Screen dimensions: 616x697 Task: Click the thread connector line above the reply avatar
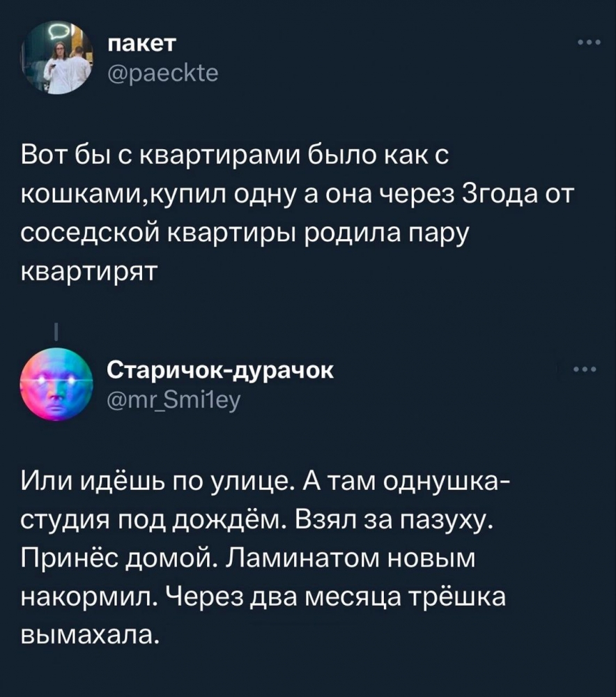click(x=56, y=332)
